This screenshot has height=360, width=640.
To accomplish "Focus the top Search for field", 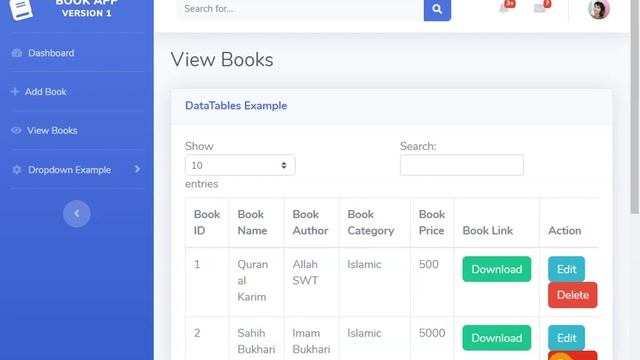I will [300, 9].
